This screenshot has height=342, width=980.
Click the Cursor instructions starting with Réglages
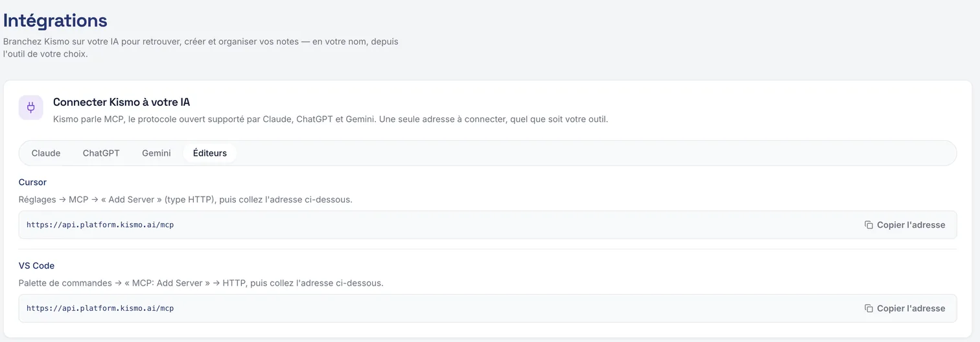[185, 199]
